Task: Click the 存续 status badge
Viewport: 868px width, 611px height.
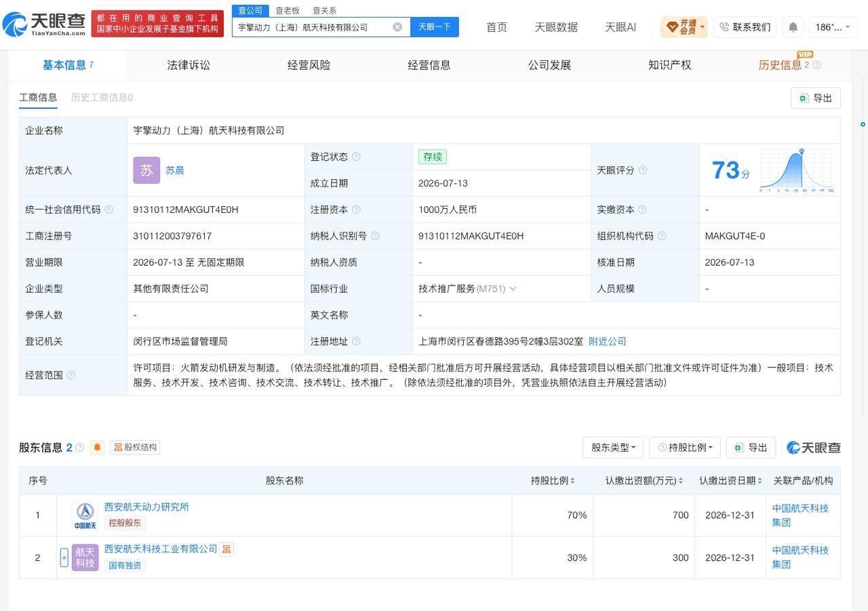Action: point(433,157)
